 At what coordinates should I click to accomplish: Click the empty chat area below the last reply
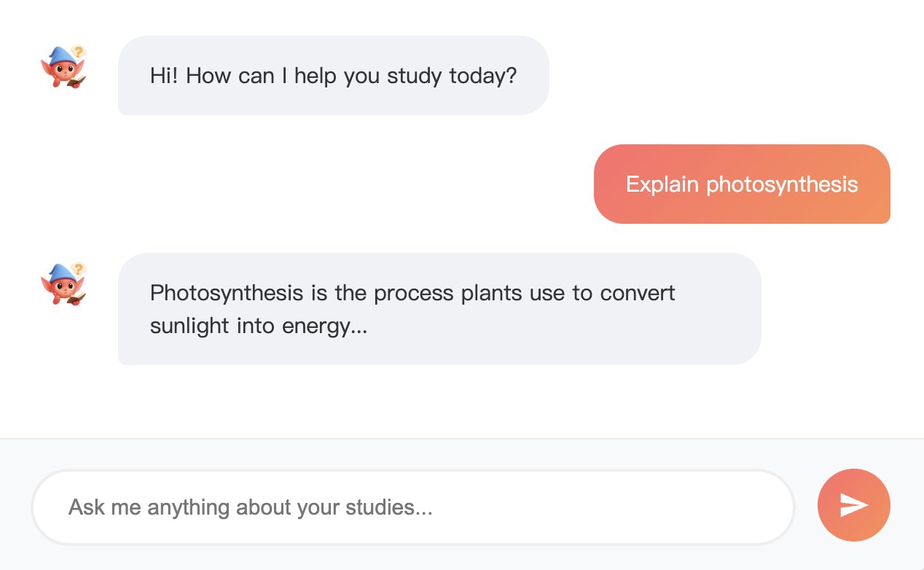(x=462, y=401)
